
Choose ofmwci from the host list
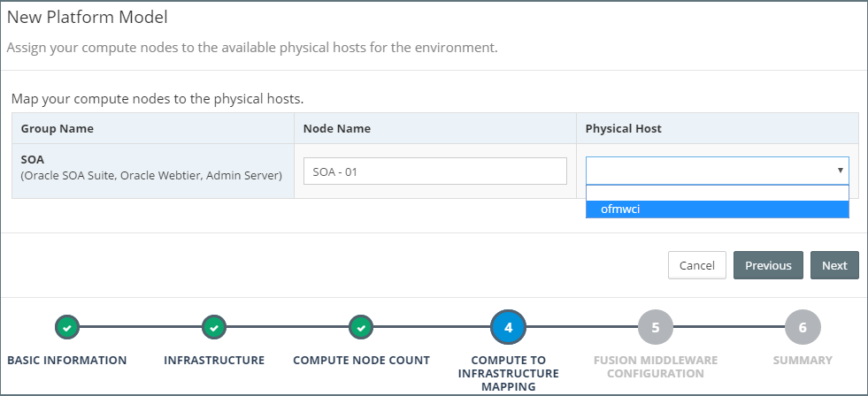[x=717, y=209]
